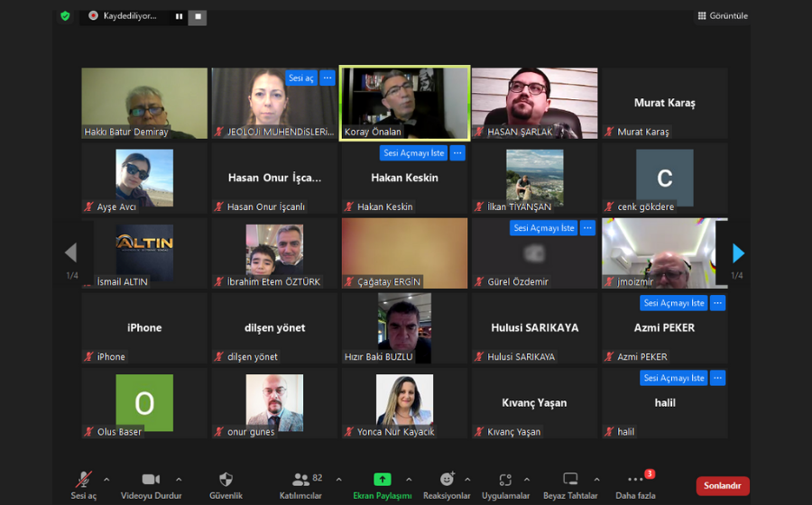
Task: Click the muted mic icon beside Olus Baser
Action: coord(89,432)
